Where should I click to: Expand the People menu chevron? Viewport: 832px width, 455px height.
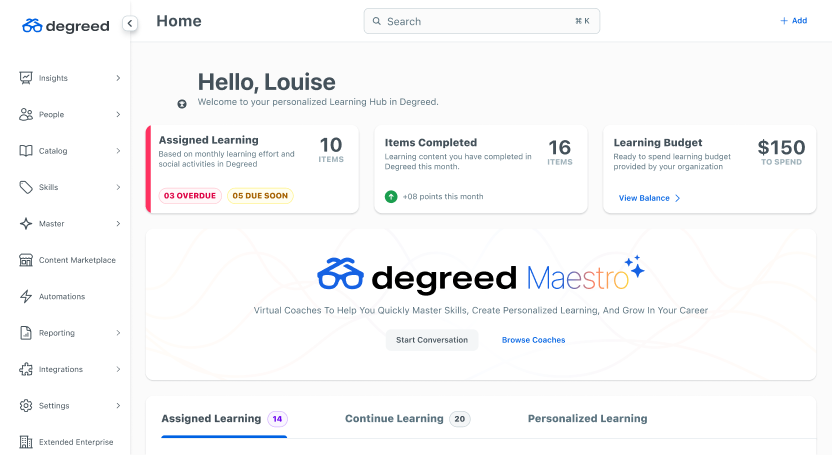(x=118, y=115)
